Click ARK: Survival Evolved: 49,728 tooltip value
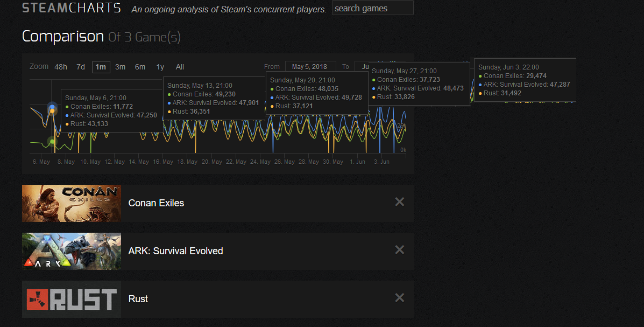 point(316,98)
